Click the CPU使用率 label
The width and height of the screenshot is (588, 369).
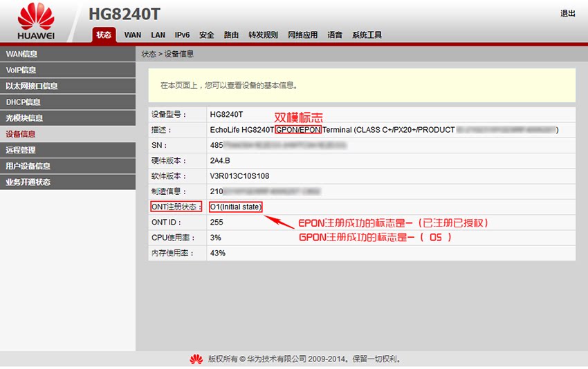tap(173, 238)
